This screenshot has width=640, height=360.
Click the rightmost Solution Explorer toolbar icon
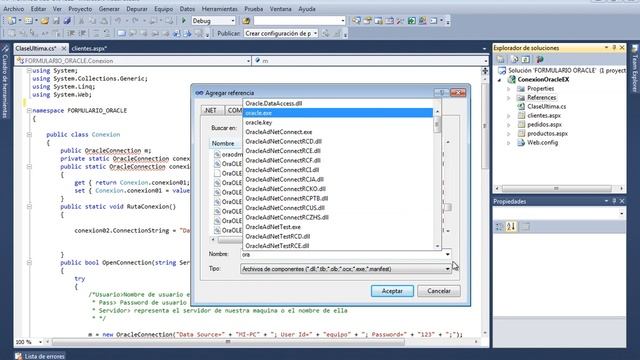point(540,60)
